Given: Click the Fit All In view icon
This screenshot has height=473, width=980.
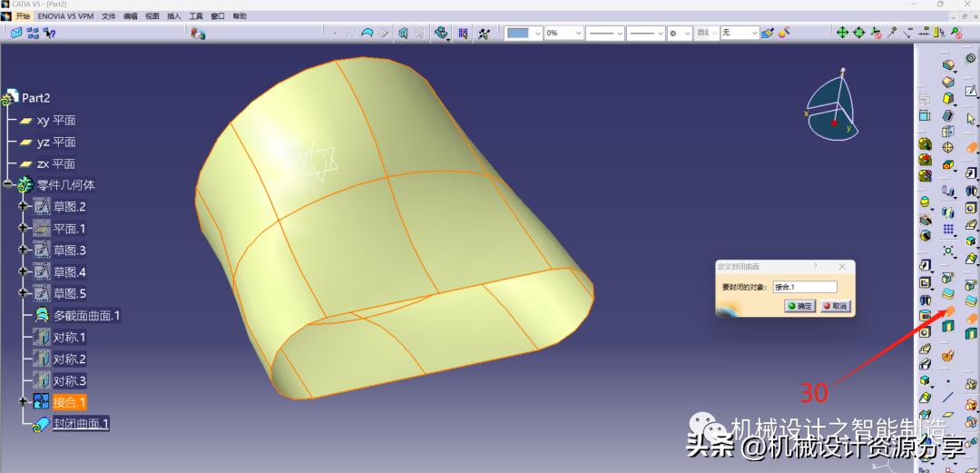Looking at the screenshot, I should click(842, 33).
